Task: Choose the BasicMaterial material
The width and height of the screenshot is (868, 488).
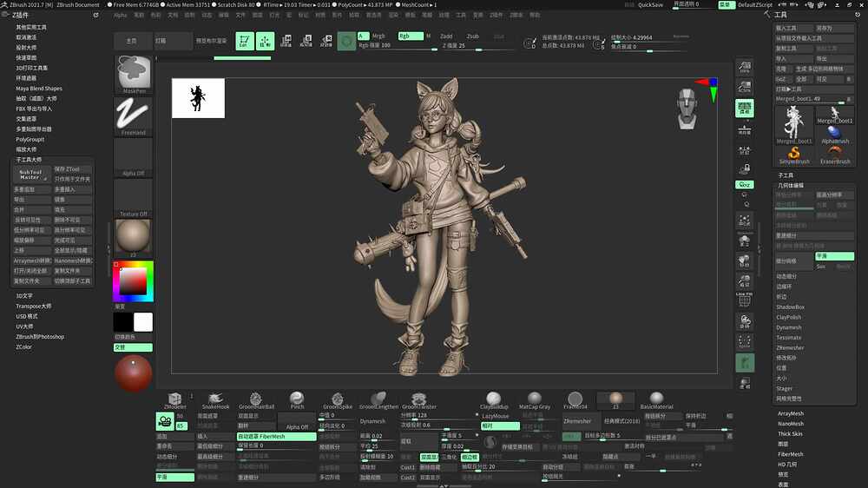Action: (656, 400)
